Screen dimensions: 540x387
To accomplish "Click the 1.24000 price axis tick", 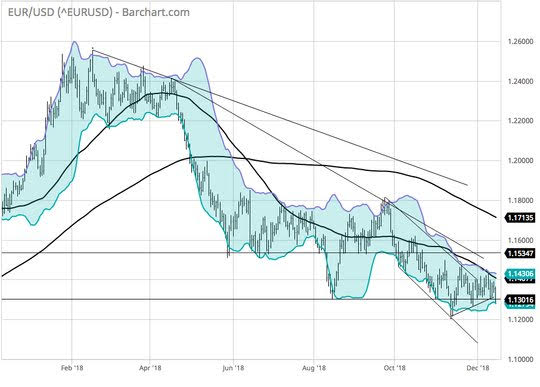I will [x=520, y=82].
